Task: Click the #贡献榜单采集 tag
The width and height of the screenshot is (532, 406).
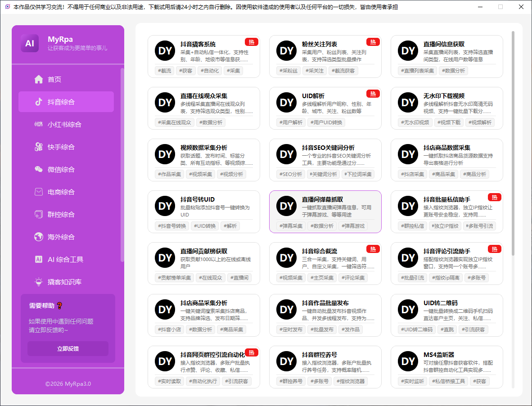Action: pos(174,278)
